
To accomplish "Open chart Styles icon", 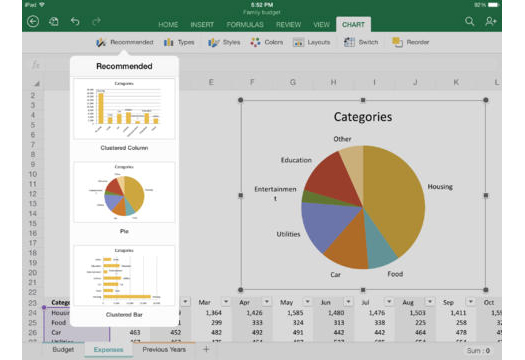I will click(213, 43).
